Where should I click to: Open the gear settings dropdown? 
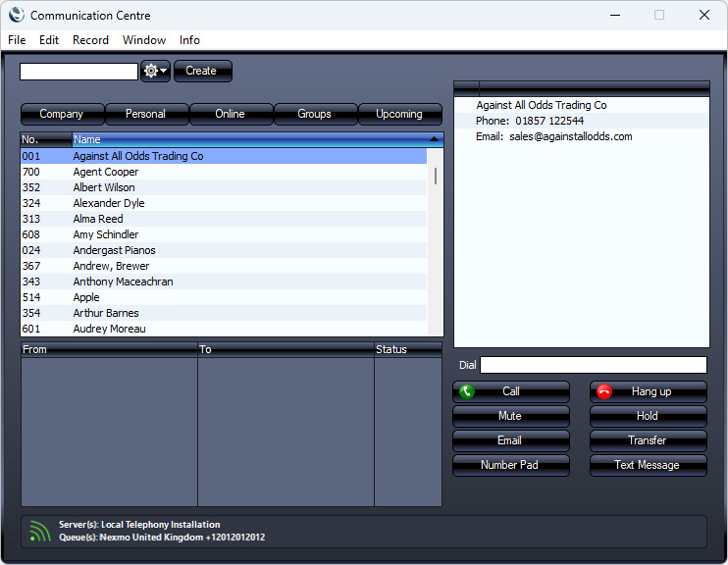click(x=155, y=71)
